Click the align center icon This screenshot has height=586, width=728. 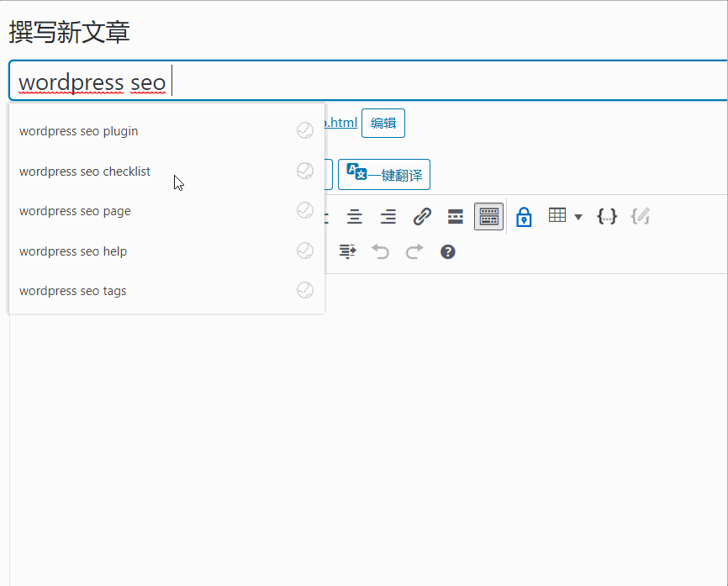click(355, 217)
